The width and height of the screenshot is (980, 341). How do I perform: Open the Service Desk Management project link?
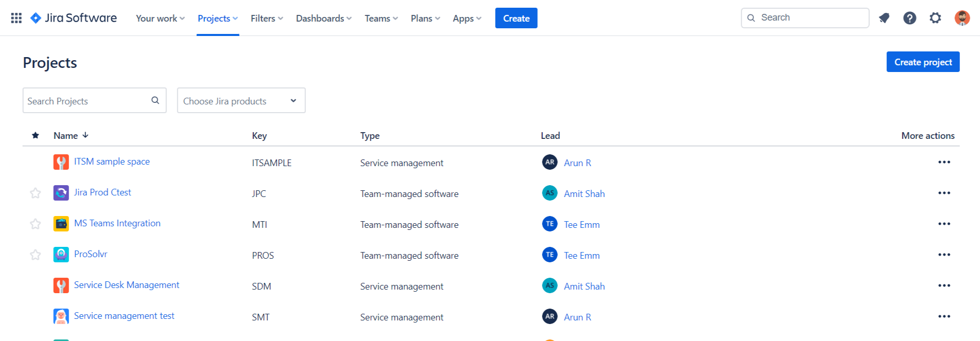127,285
